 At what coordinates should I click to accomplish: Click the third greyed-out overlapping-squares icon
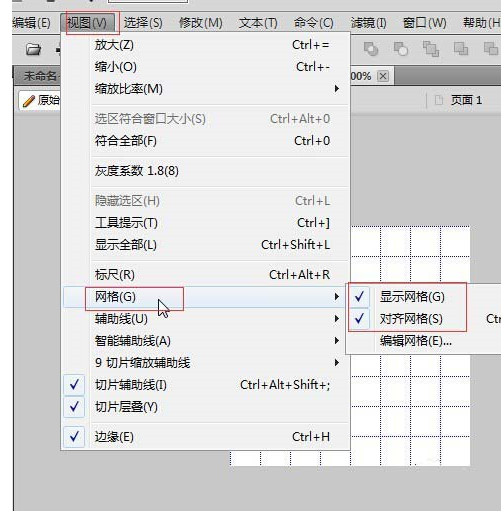431,49
